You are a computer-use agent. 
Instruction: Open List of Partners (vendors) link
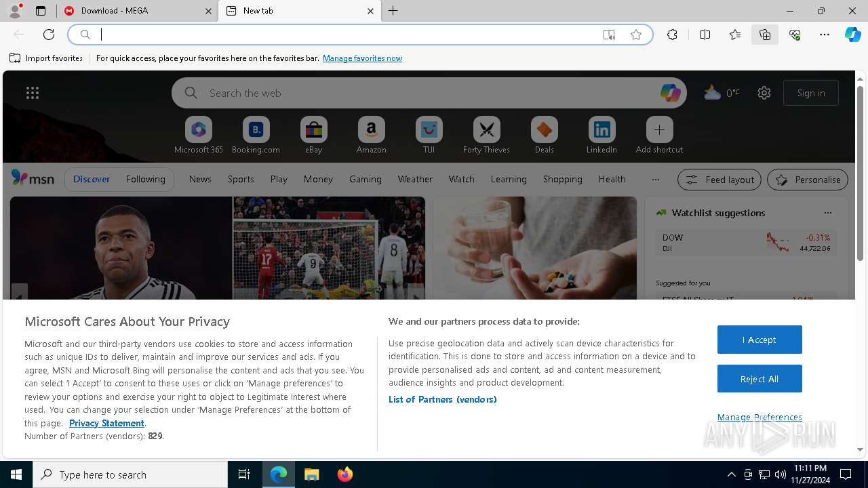coord(442,399)
